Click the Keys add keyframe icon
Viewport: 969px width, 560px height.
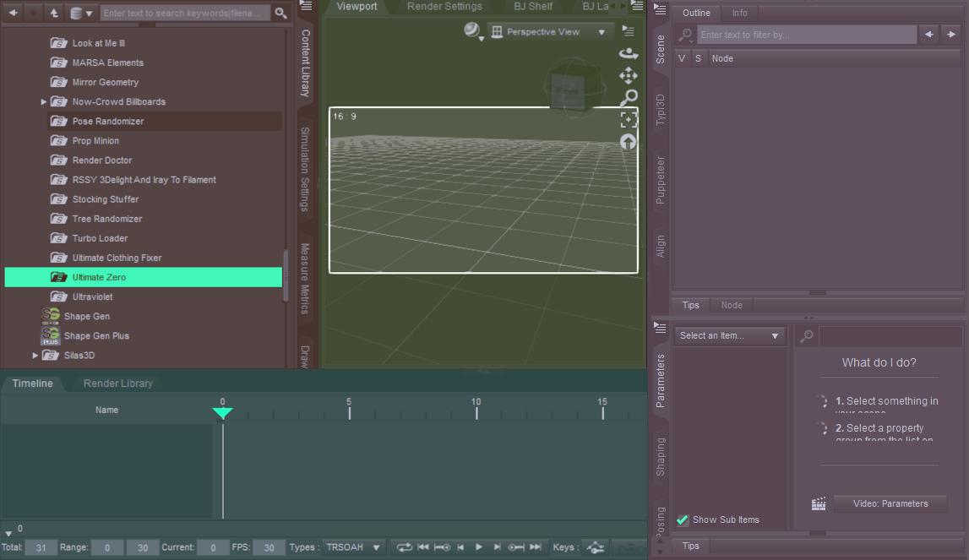pyautogui.click(x=595, y=547)
